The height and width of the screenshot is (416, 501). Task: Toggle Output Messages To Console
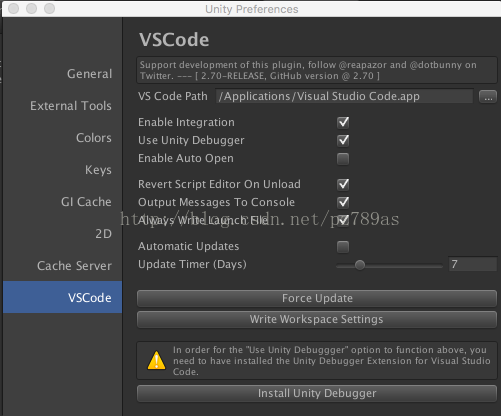coord(343,202)
